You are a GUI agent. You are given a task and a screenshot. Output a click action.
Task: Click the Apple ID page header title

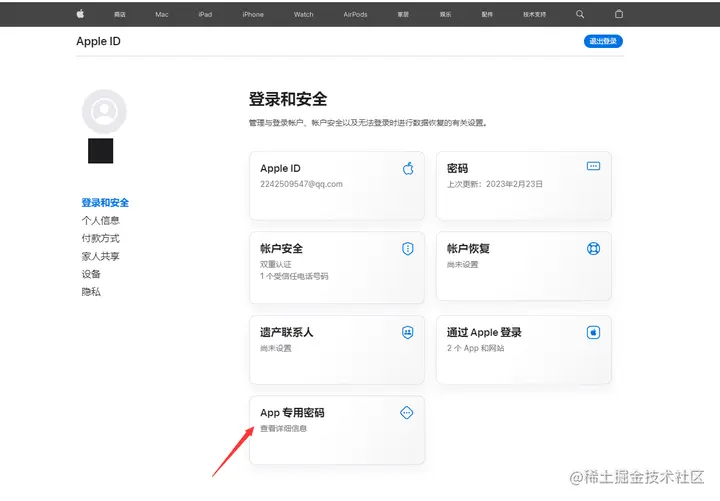tap(98, 41)
